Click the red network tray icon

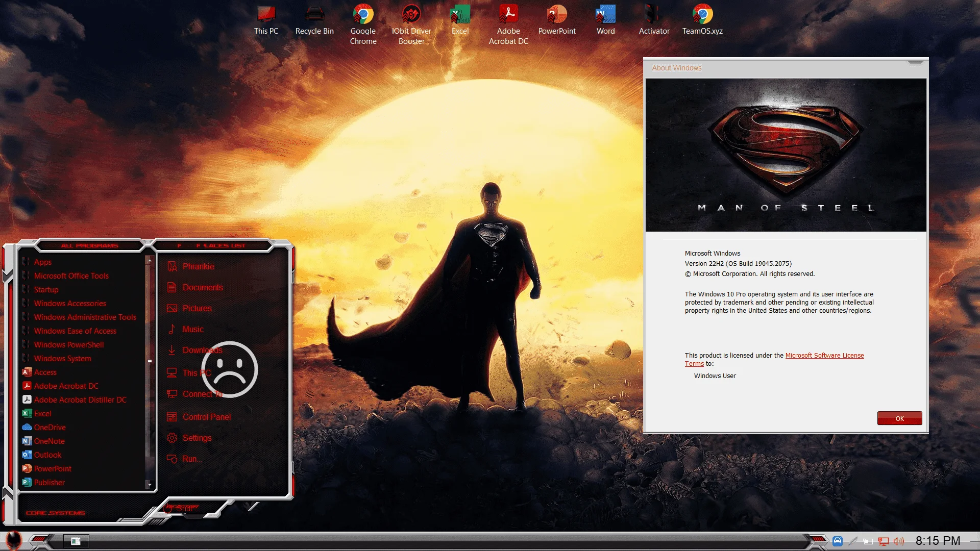pyautogui.click(x=884, y=541)
